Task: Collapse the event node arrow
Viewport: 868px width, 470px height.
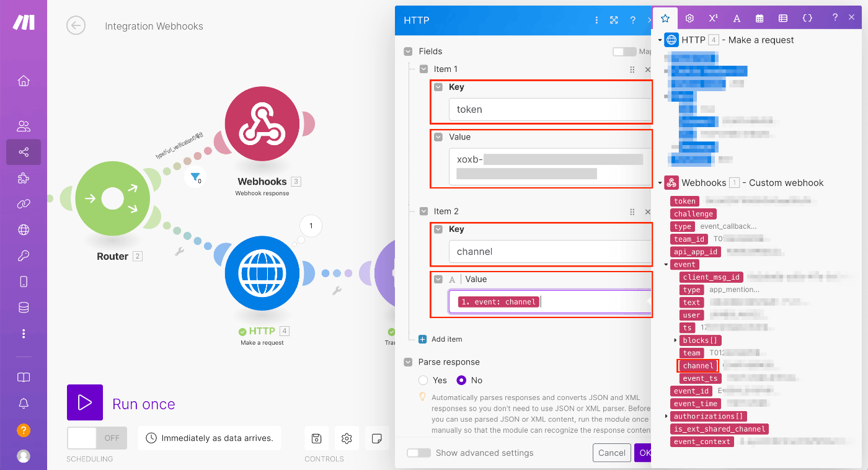Action: 666,265
